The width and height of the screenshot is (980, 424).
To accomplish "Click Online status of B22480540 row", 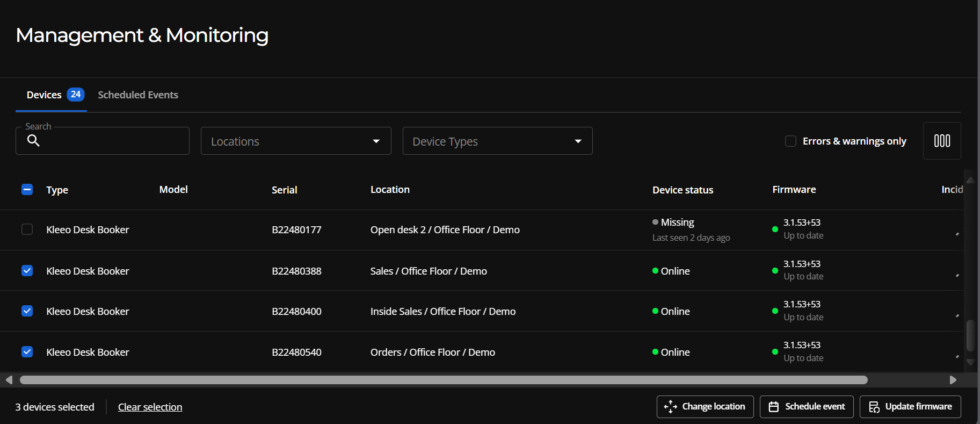I will coord(675,352).
